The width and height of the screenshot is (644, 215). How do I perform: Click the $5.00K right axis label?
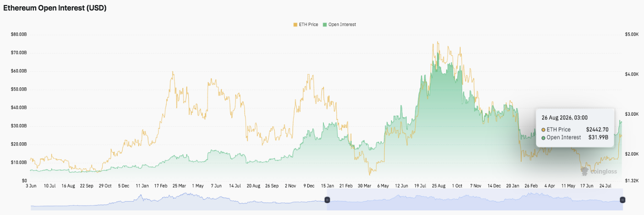tap(631, 34)
